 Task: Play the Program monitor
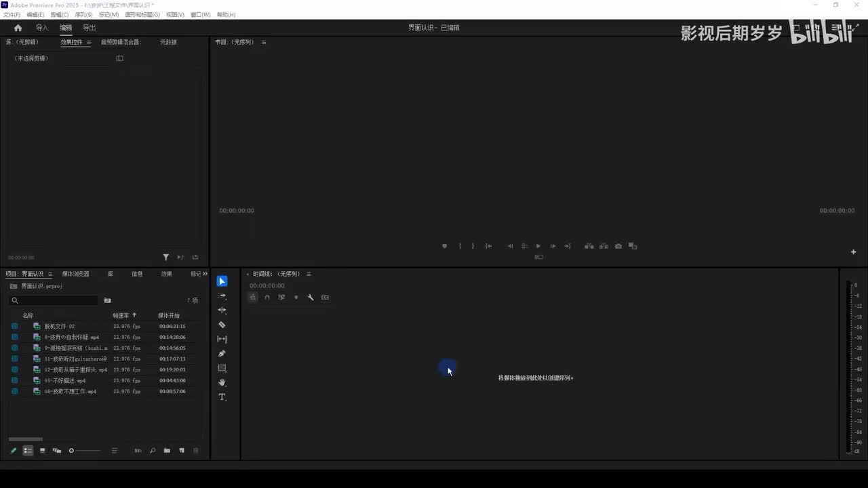point(538,246)
